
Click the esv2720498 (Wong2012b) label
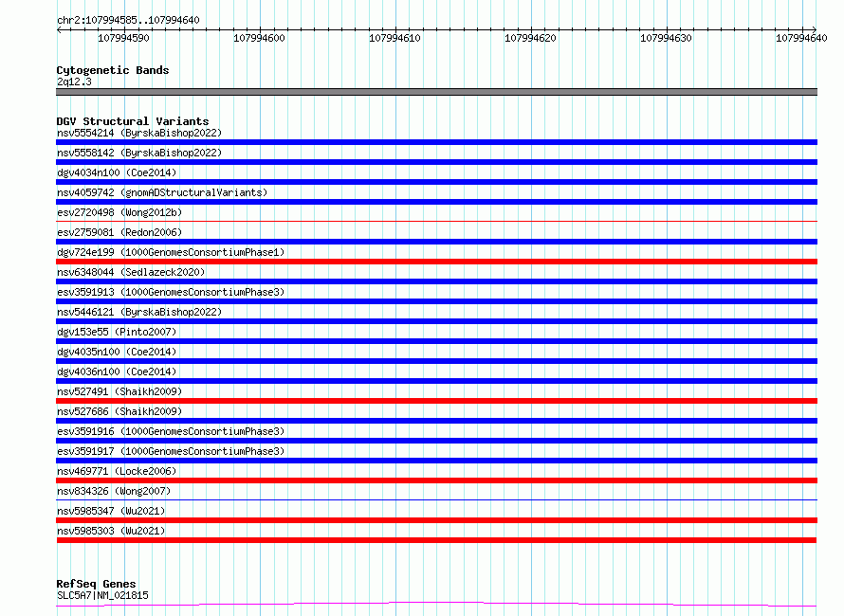coord(119,212)
